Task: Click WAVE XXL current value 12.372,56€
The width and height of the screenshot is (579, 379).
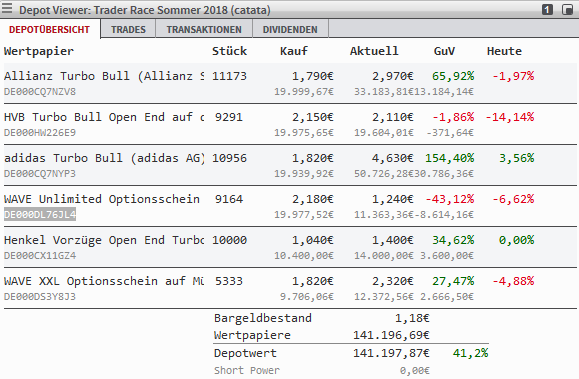Action: click(x=384, y=297)
